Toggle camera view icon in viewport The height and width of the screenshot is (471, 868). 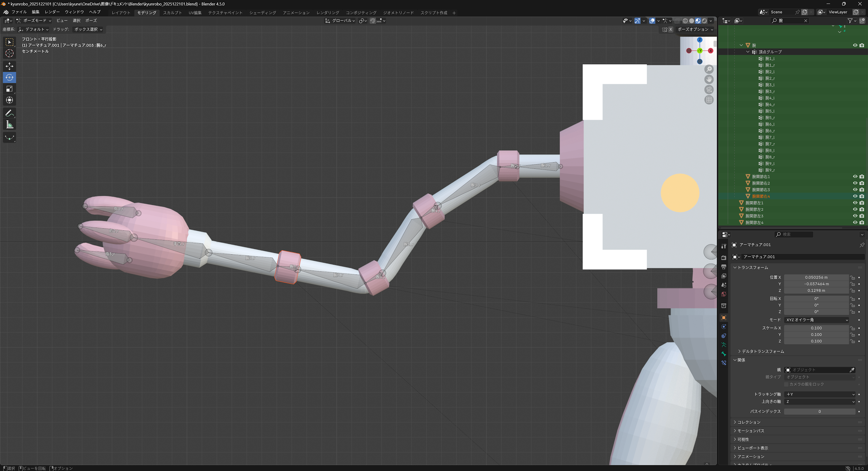(709, 90)
